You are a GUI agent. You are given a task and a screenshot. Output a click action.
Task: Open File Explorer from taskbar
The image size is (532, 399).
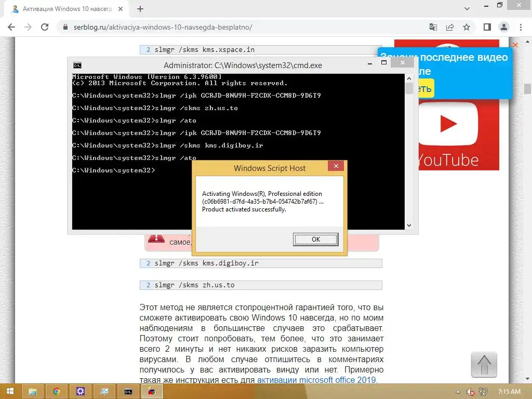(33, 392)
